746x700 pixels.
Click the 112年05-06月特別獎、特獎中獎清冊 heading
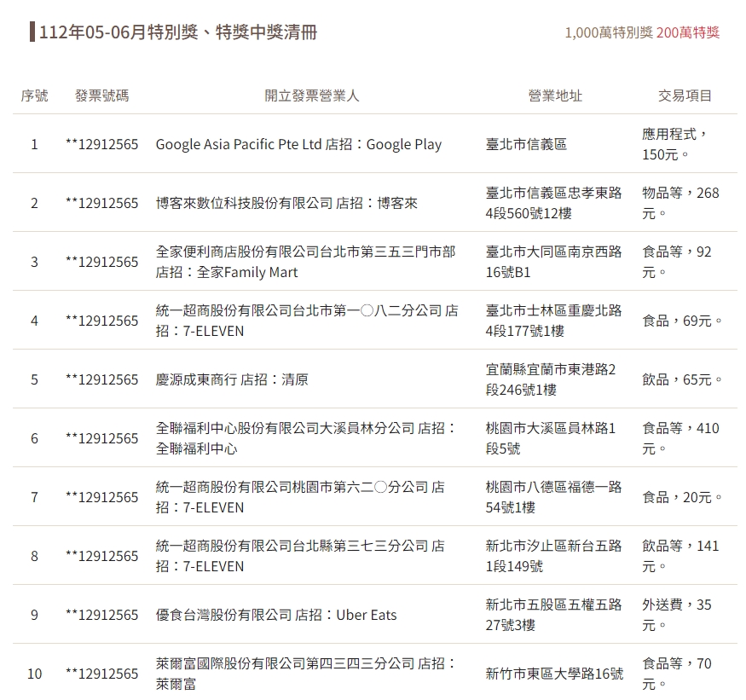(178, 32)
